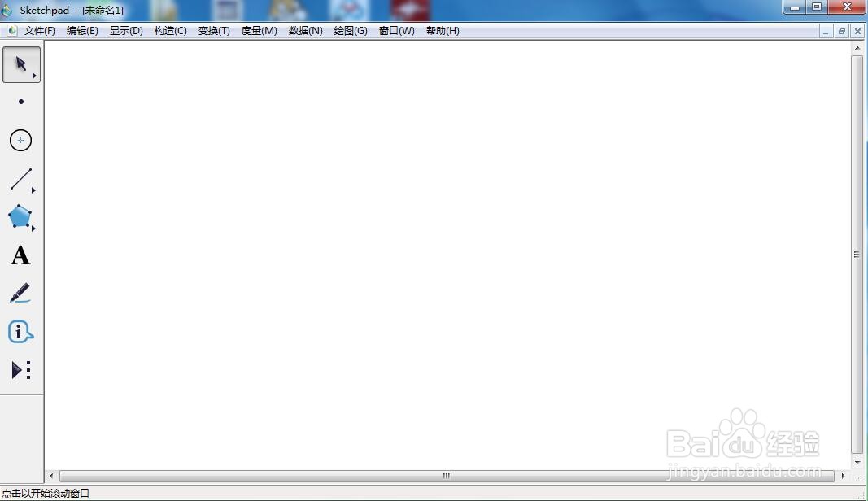Open the 度量(M) menu
This screenshot has width=868, height=501.
coord(259,31)
